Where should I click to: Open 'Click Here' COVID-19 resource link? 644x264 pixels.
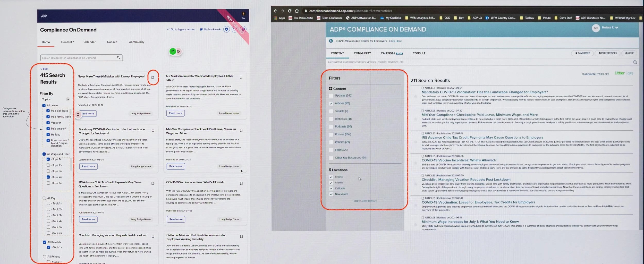coord(395,41)
